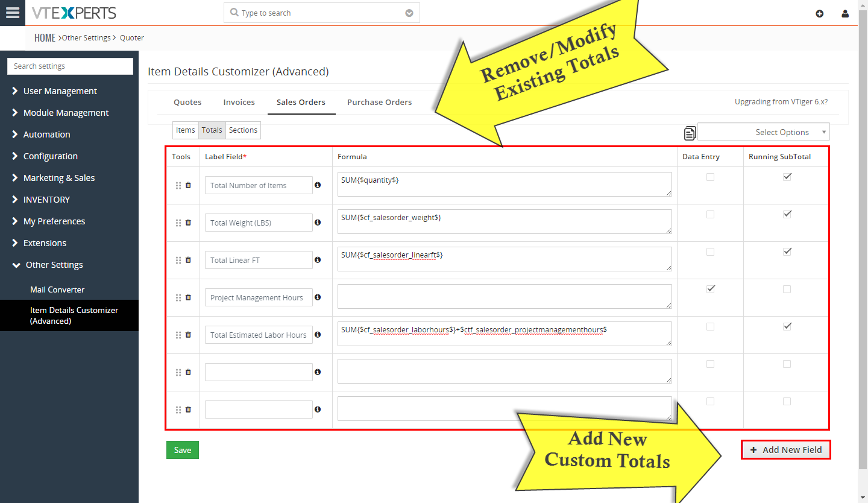Click the green Save button
The width and height of the screenshot is (868, 503).
183,450
